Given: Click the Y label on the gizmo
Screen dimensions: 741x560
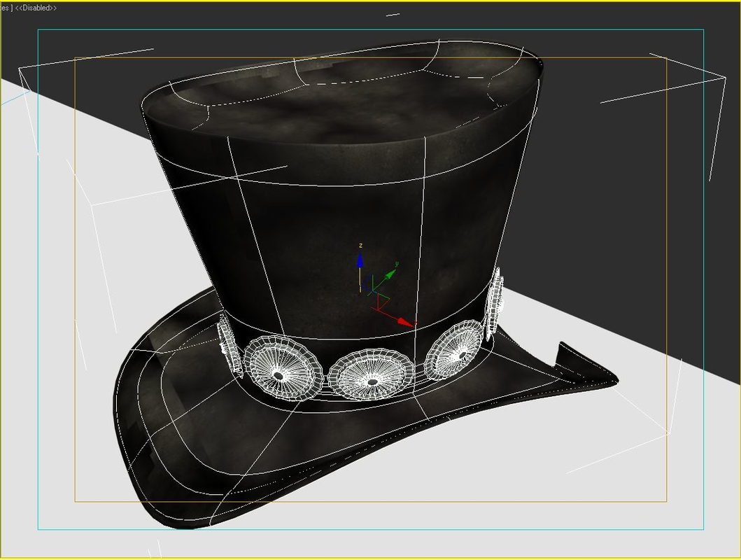Looking at the screenshot, I should (x=397, y=264).
